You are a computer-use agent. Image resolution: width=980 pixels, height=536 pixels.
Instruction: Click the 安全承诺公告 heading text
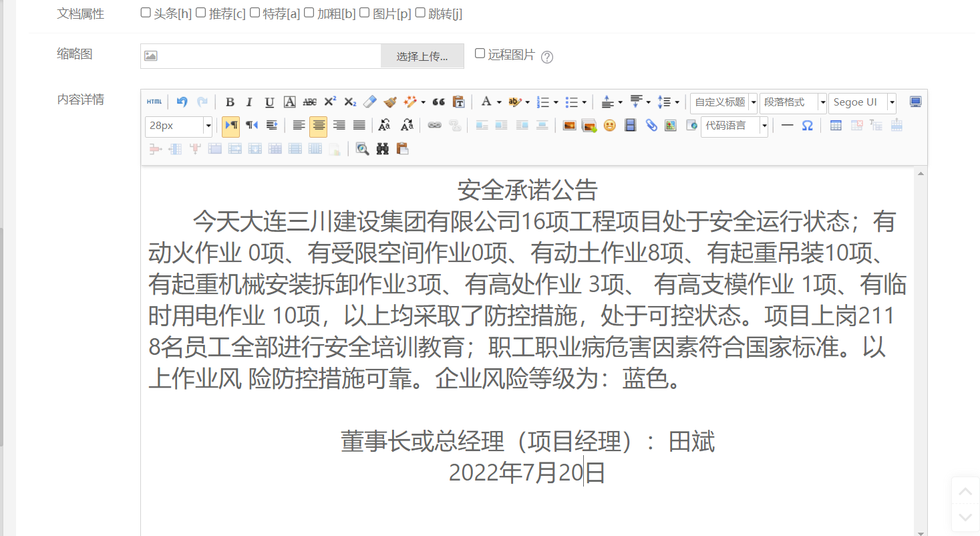coord(527,190)
